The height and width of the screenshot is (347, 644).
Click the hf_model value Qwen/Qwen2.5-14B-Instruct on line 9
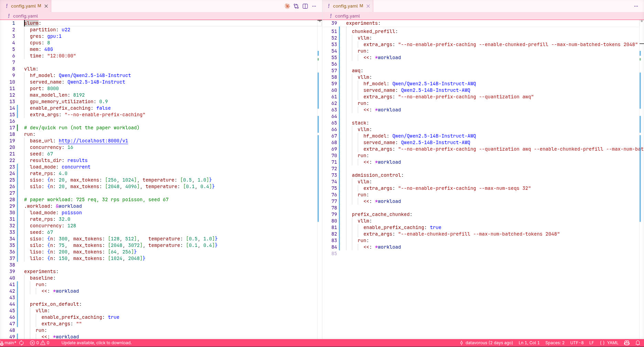coord(95,75)
